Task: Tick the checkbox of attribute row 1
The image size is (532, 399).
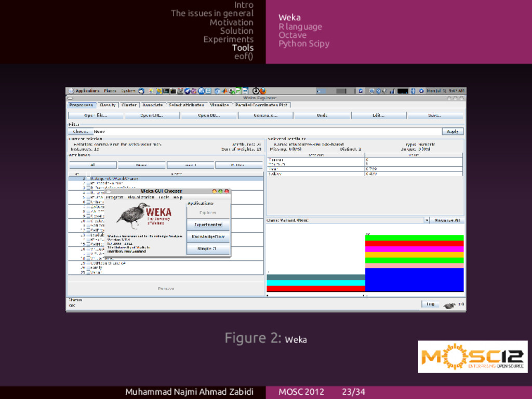Action: pos(88,179)
